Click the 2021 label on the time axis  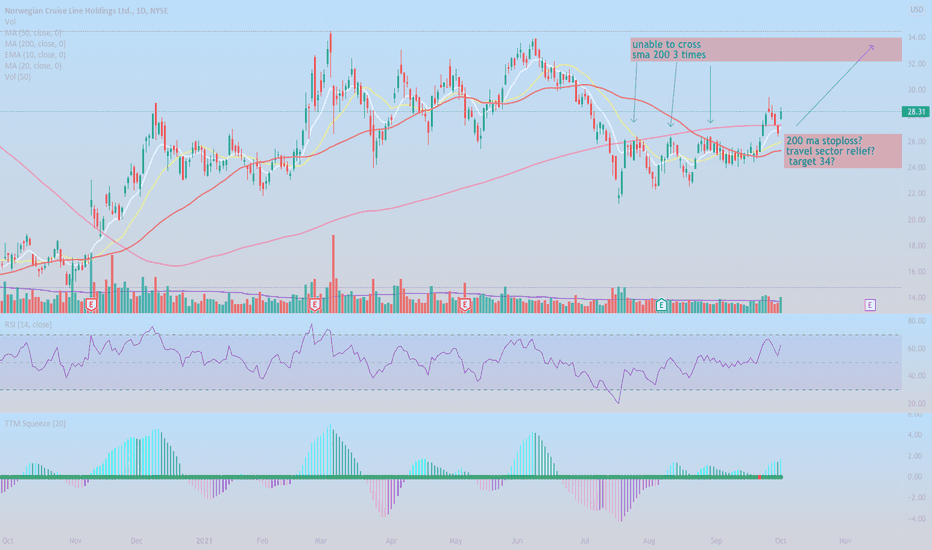[x=204, y=540]
